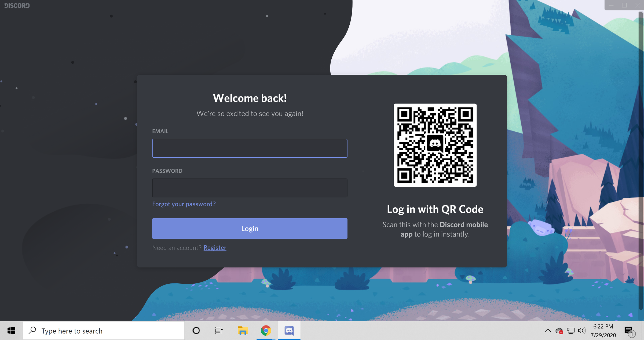The height and width of the screenshot is (340, 644).
Task: Open Task View on the taskbar
Action: 219,331
